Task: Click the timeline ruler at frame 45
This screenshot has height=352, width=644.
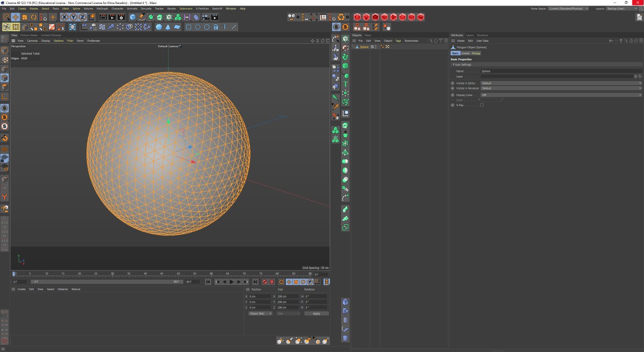Action: click(x=162, y=274)
